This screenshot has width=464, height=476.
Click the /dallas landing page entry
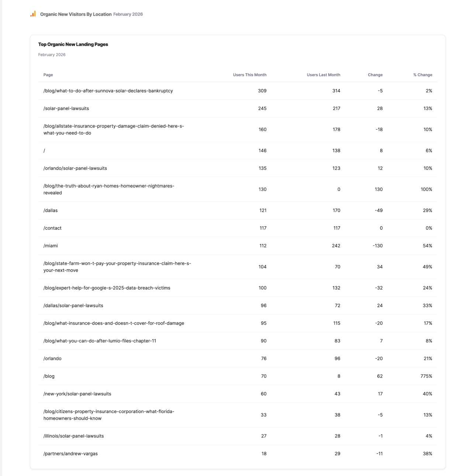(x=51, y=210)
